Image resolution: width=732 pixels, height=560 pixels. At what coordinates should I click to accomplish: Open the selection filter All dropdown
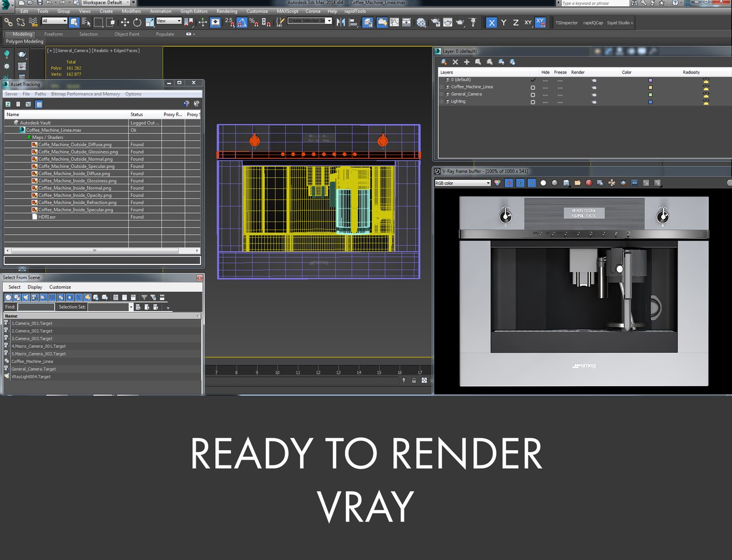pos(54,21)
